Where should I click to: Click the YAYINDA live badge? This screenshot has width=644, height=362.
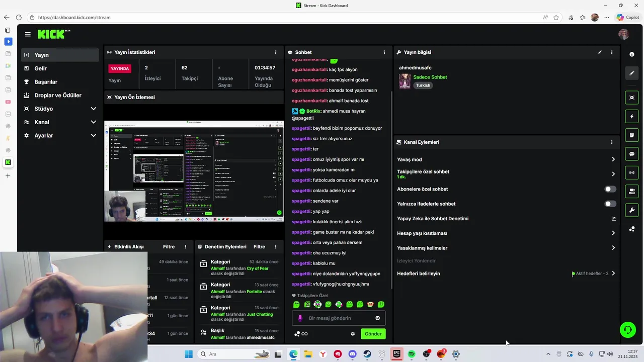[120, 68]
